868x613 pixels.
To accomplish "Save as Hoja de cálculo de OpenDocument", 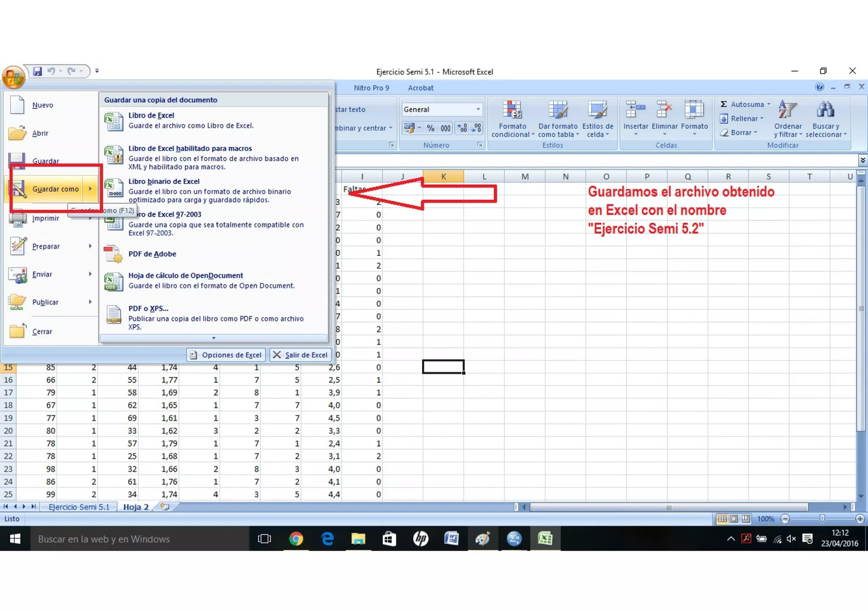I will pyautogui.click(x=214, y=280).
